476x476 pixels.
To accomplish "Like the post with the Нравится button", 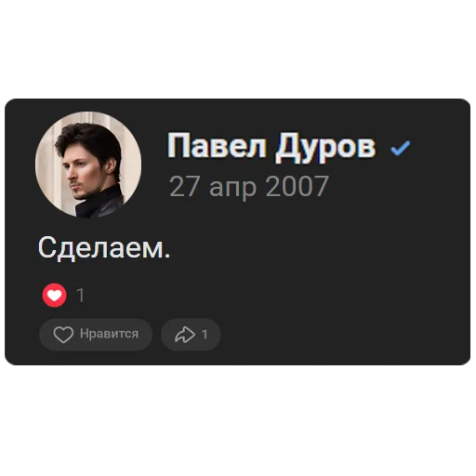I will click(x=96, y=335).
